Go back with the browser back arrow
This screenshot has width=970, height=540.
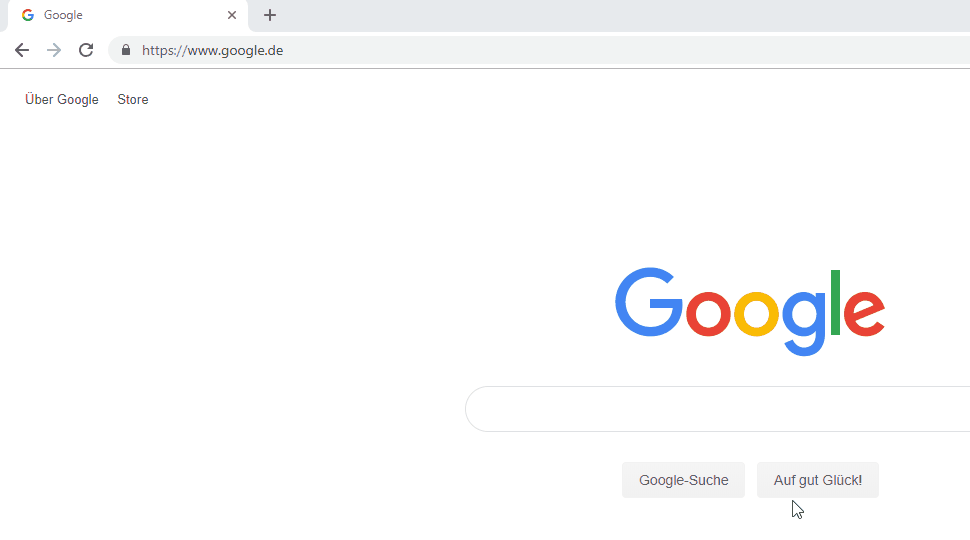[22, 50]
